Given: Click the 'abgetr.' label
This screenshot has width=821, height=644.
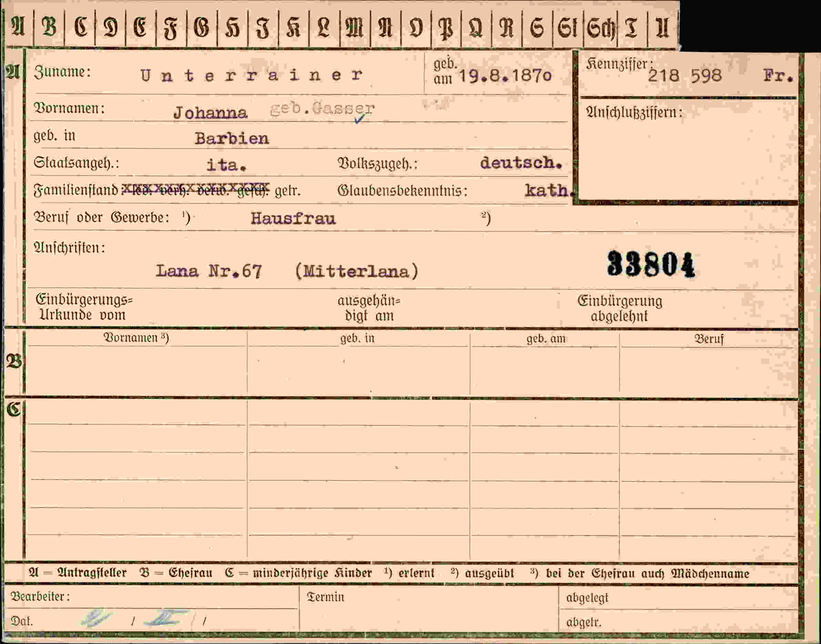Looking at the screenshot, I should (x=584, y=622).
